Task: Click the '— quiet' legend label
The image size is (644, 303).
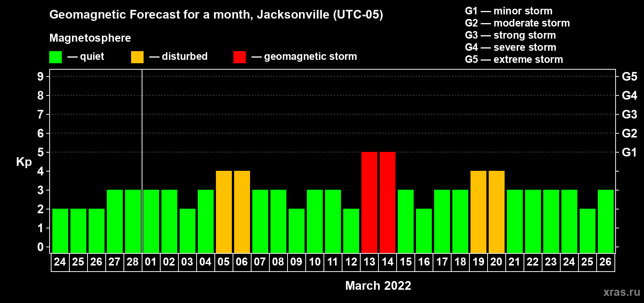Action: click(86, 56)
